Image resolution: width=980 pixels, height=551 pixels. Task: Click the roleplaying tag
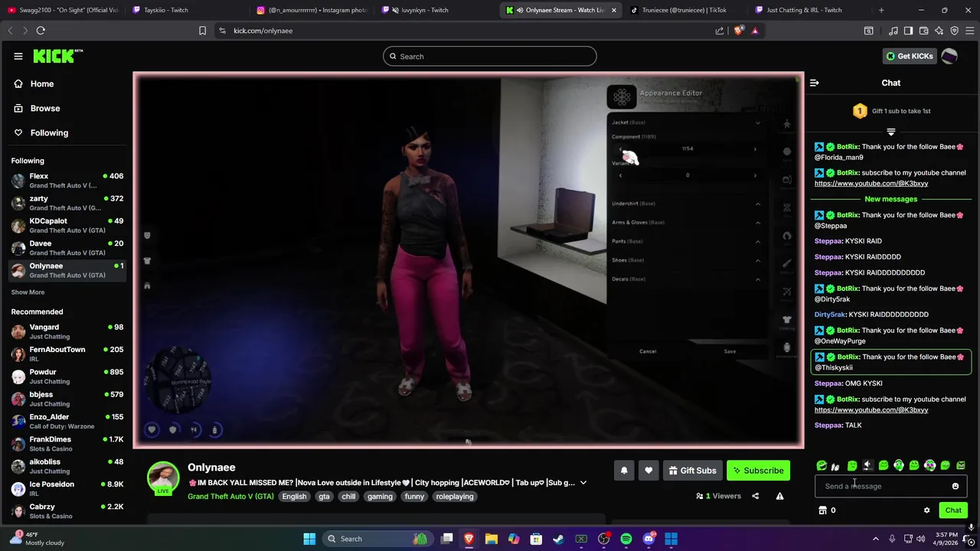point(455,497)
